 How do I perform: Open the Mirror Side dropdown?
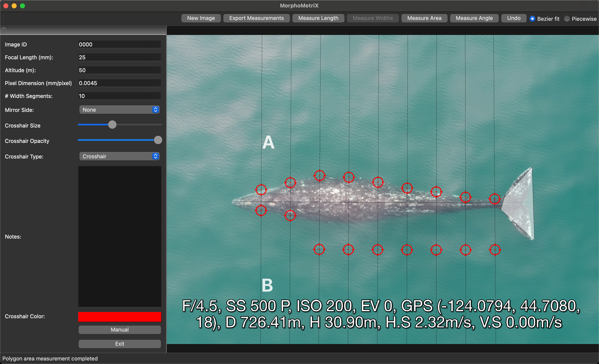coord(119,110)
